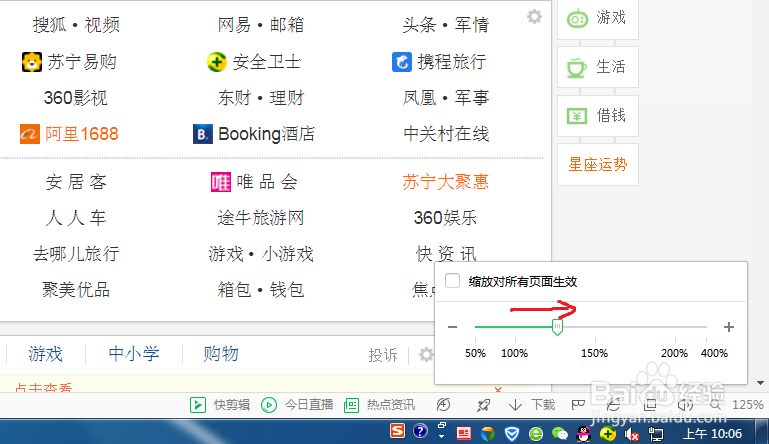The height and width of the screenshot is (444, 769).
Task: Open the 网易·邮箱 link
Action: 261,25
